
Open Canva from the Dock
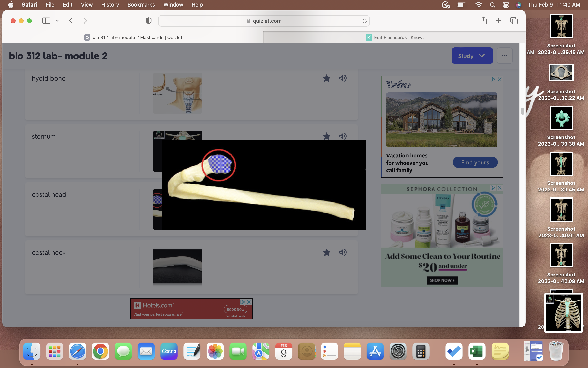(169, 351)
